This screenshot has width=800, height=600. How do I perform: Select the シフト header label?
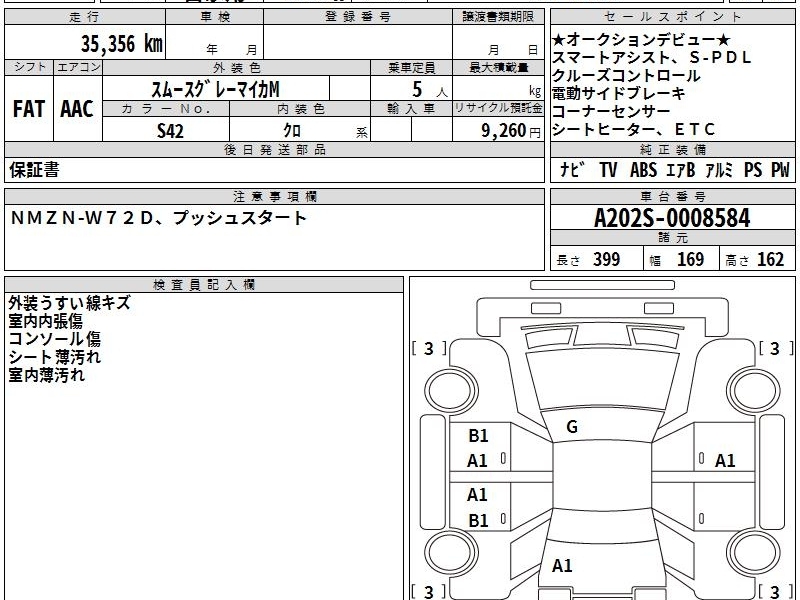[29, 67]
